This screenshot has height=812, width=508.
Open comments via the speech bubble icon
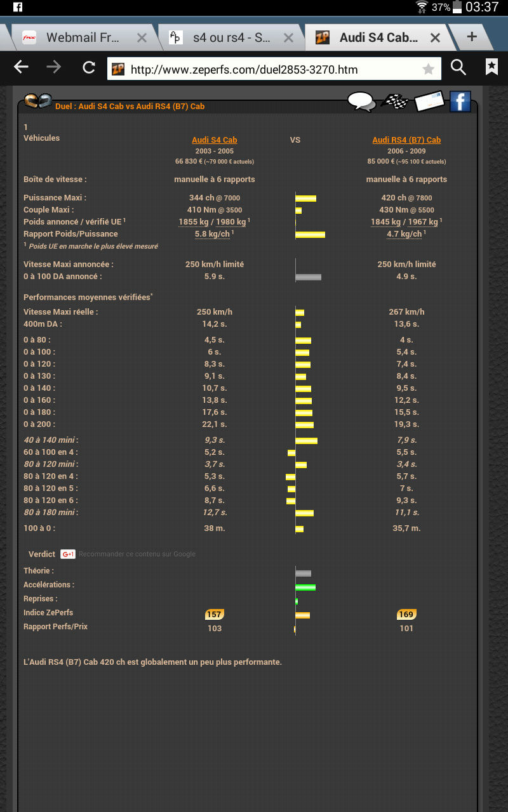(362, 100)
